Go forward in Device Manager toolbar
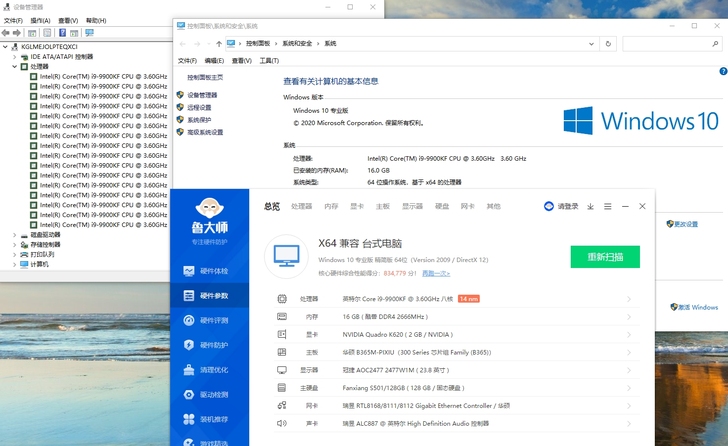Viewport: 728px width, 446px height. (x=17, y=33)
